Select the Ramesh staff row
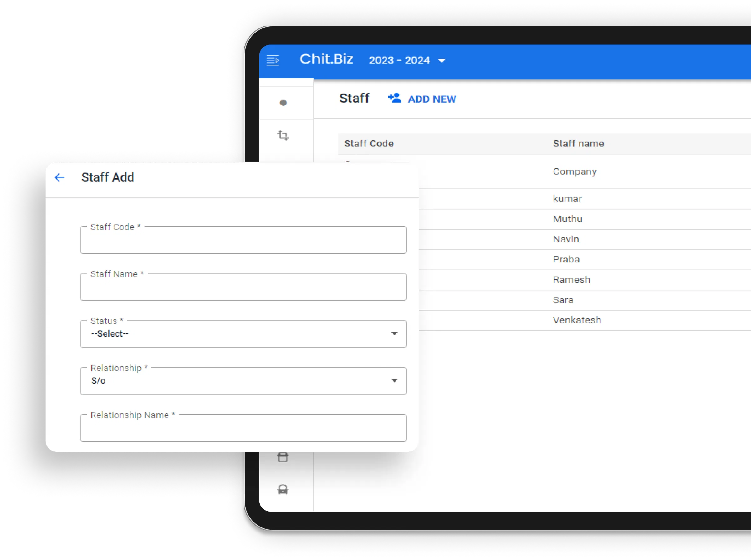Screen dimensions: 751x560 pos(585,280)
